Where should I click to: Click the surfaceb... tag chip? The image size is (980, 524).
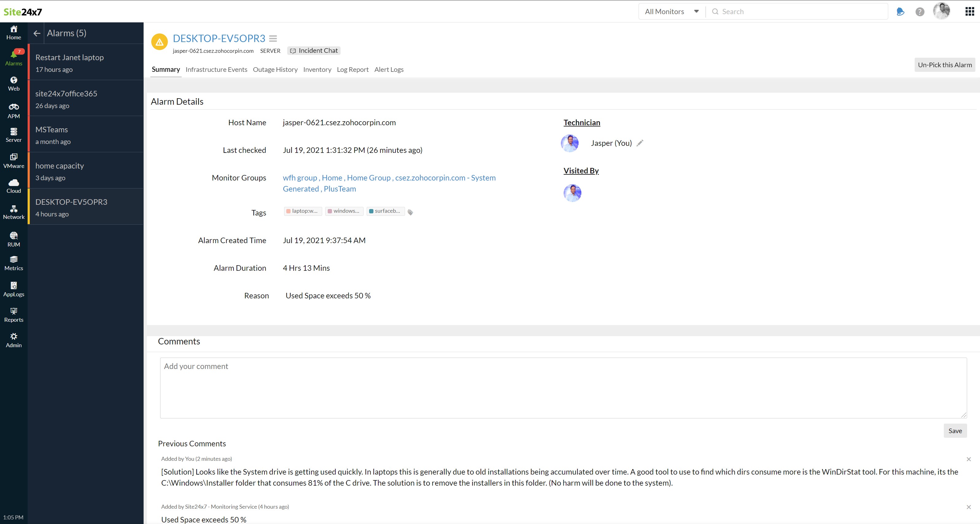click(x=385, y=211)
